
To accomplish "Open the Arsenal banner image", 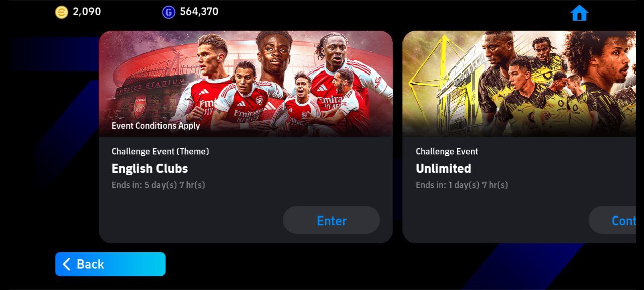I will [246, 84].
